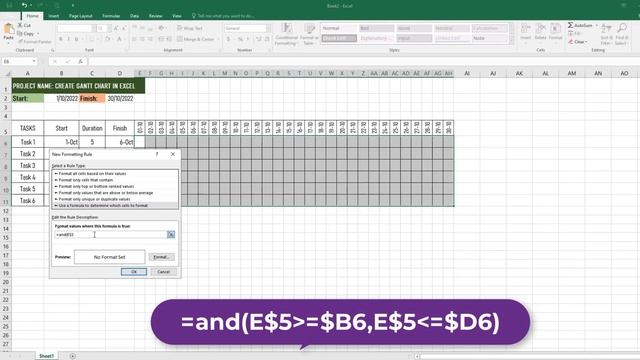Switch to the Data tab

tap(134, 16)
